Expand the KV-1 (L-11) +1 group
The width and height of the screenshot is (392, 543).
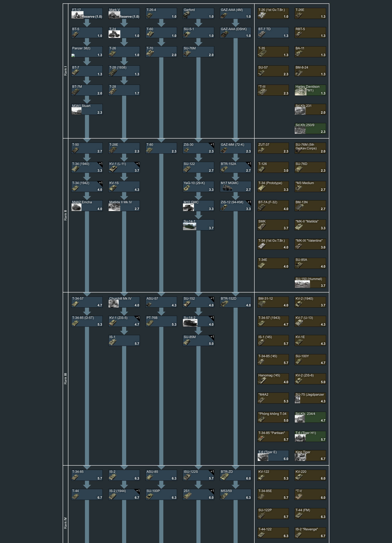point(138,164)
